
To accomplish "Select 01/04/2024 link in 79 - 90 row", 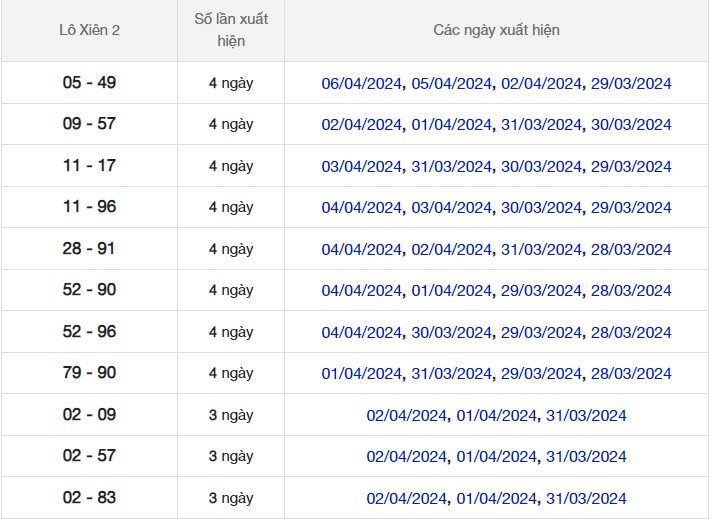I will 362,374.
